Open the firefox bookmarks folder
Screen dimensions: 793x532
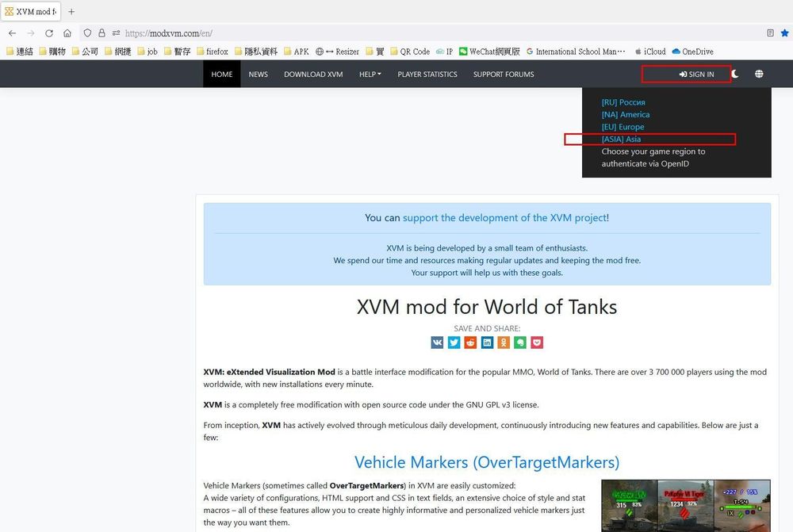point(213,52)
